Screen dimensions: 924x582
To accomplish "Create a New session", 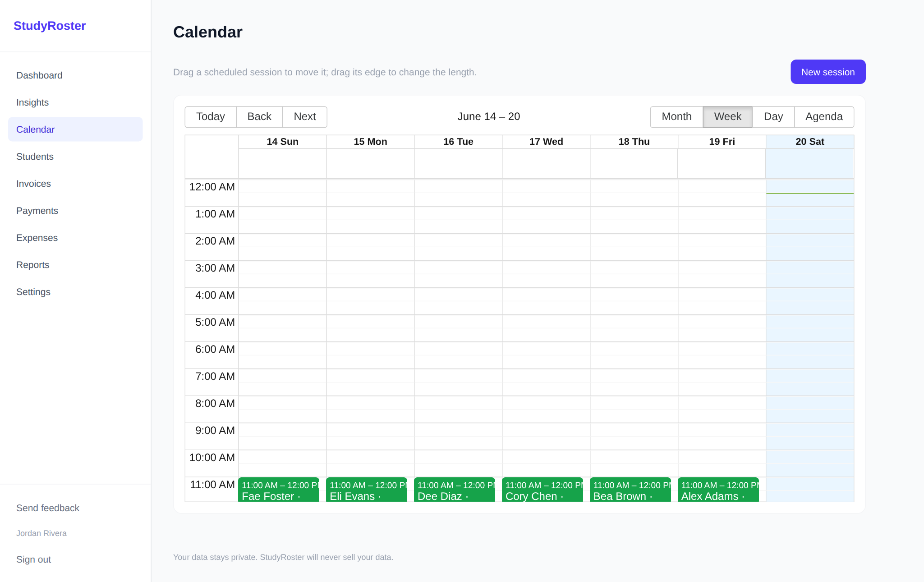I will [828, 72].
